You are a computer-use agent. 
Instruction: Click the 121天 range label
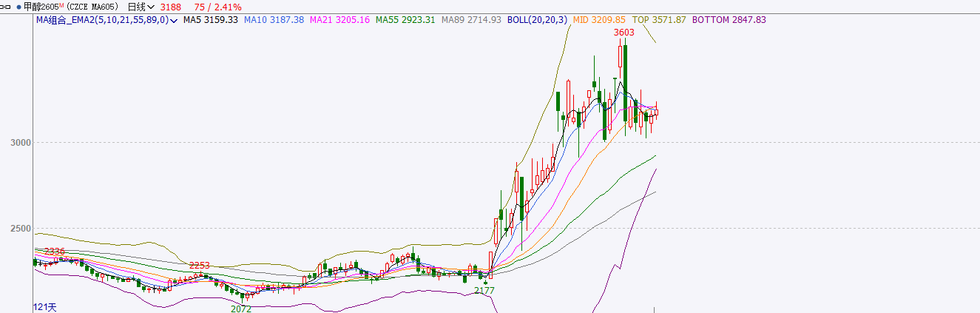tap(44, 306)
